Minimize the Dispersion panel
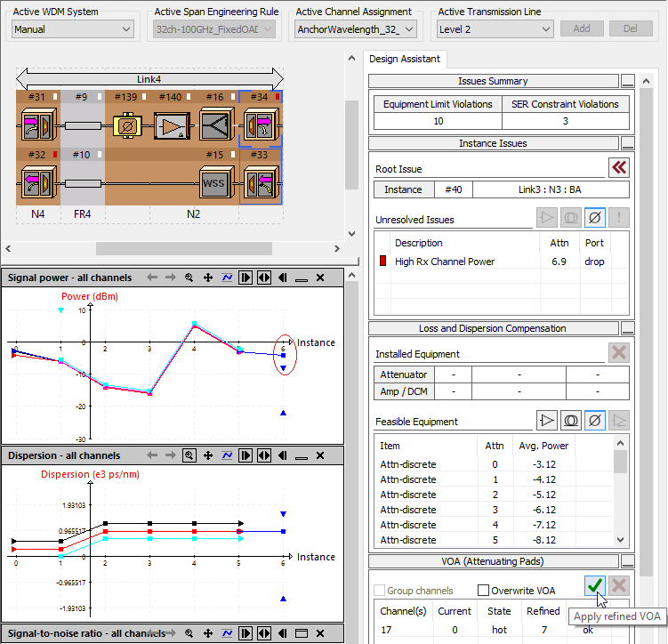 click(302, 457)
